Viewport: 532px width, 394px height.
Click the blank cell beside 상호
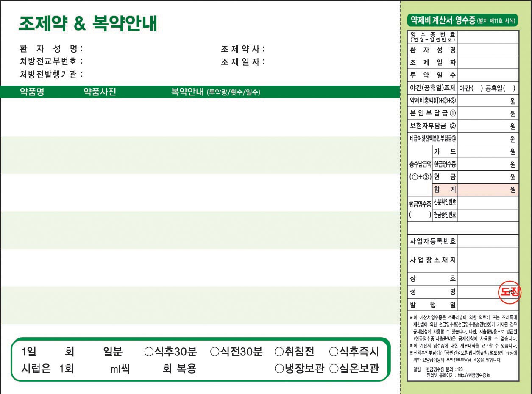[x=488, y=279]
